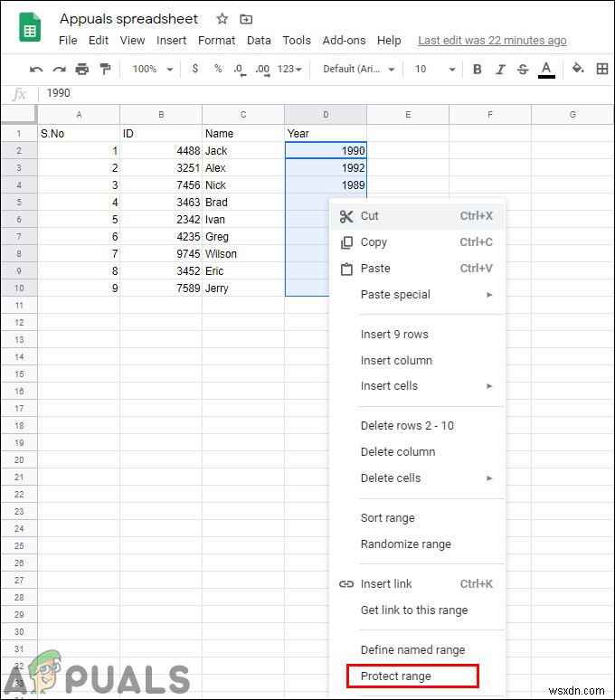Toggle Bold formatting

478,70
